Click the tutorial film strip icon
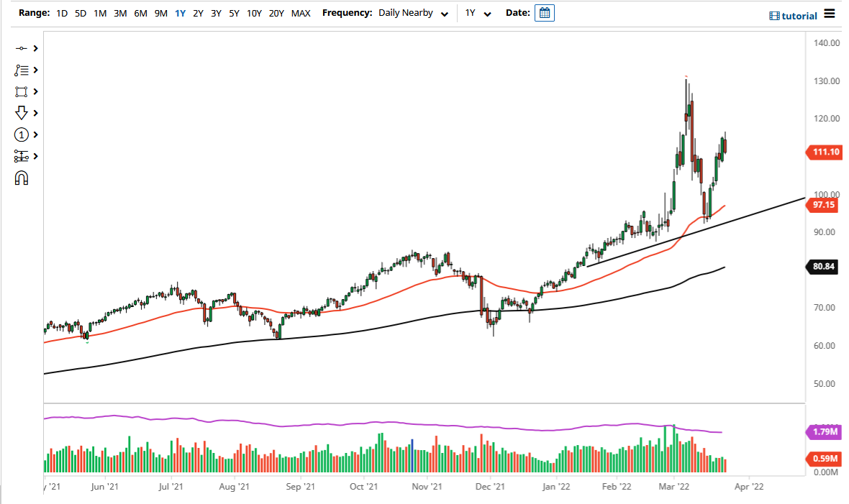This screenshot has width=849, height=504. [776, 15]
